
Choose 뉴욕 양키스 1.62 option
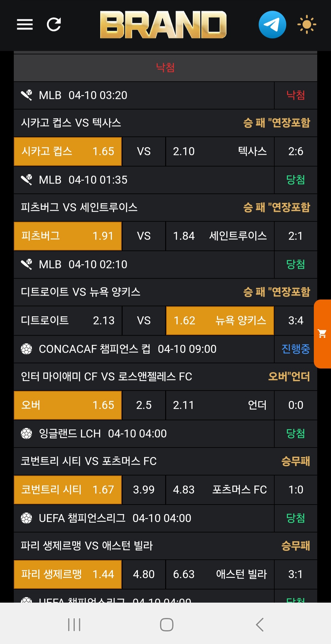[220, 321]
